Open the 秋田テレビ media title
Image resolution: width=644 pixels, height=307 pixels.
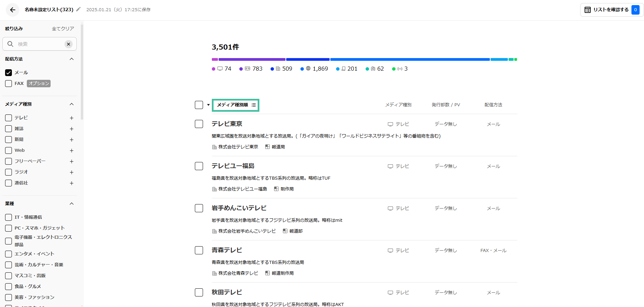pyautogui.click(x=227, y=292)
